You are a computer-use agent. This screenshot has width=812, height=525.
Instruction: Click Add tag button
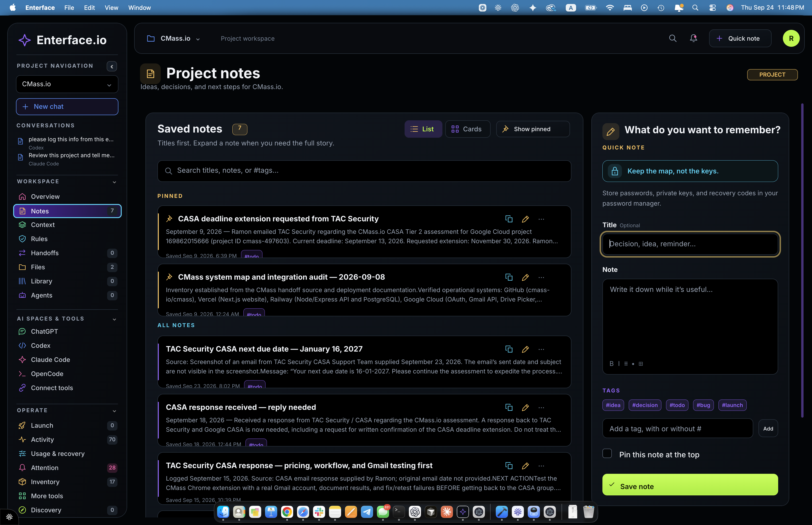point(768,428)
